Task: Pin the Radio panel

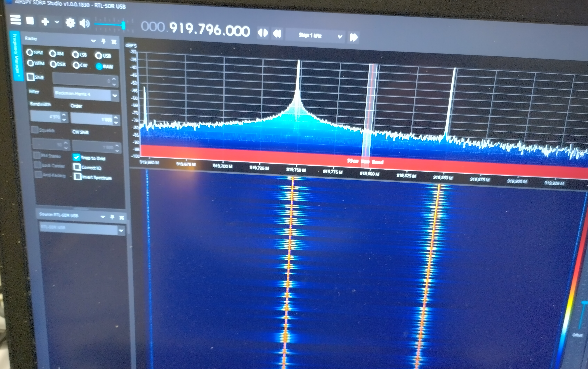Action: click(x=103, y=41)
